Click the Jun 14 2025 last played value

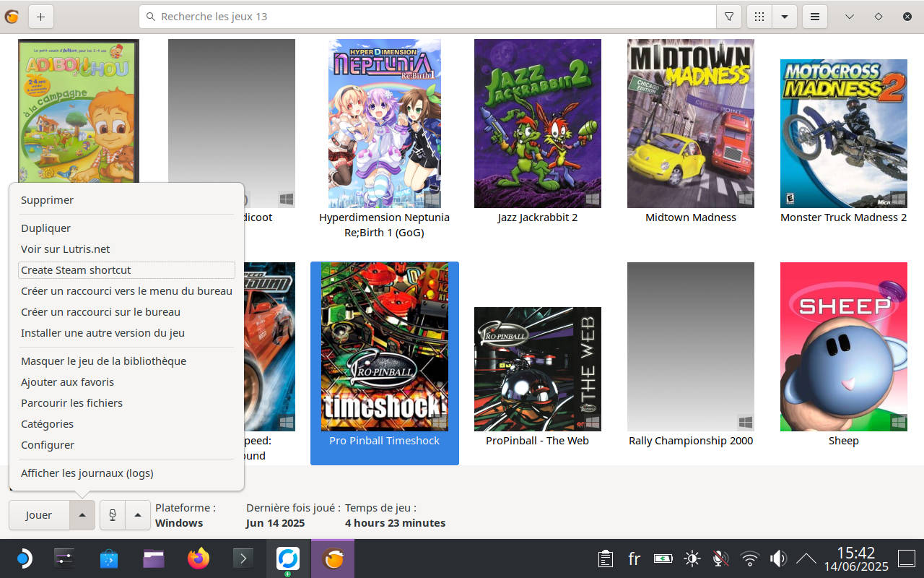pos(275,523)
